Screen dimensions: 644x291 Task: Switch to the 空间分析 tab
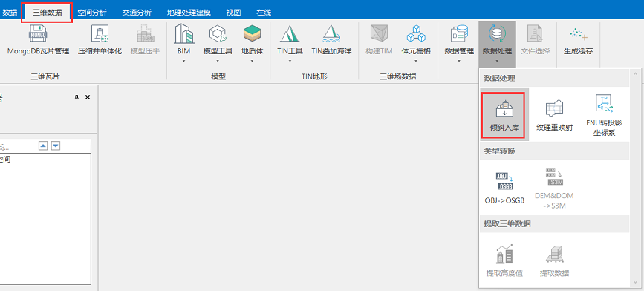[x=92, y=13]
